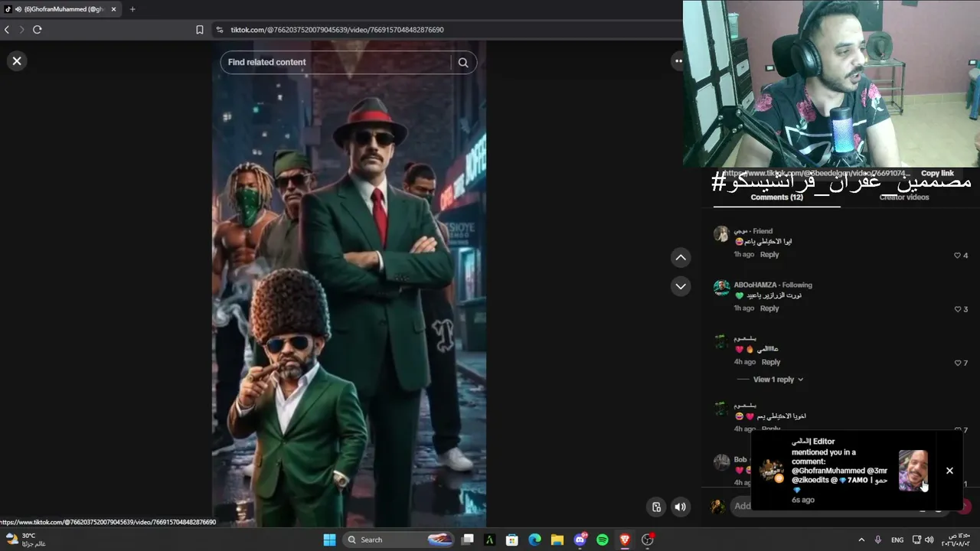Image resolution: width=980 pixels, height=551 pixels.
Task: Open the system volume control in tray
Action: coord(929,540)
